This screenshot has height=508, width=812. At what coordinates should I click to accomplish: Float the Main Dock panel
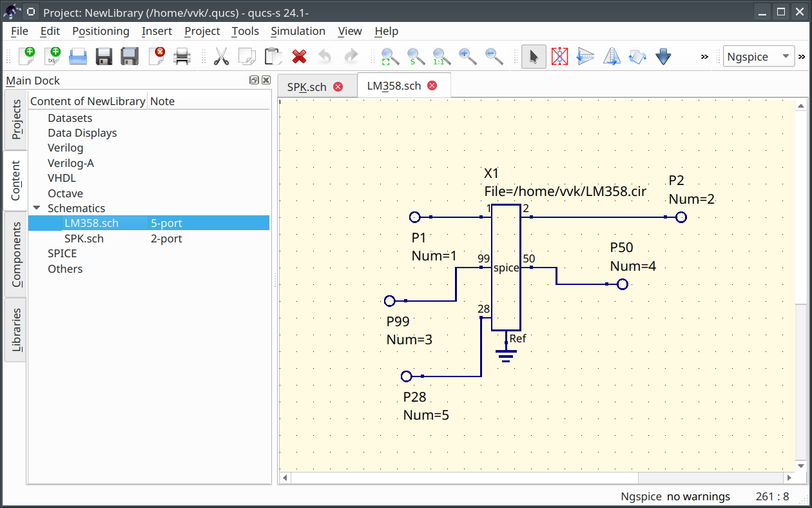254,80
